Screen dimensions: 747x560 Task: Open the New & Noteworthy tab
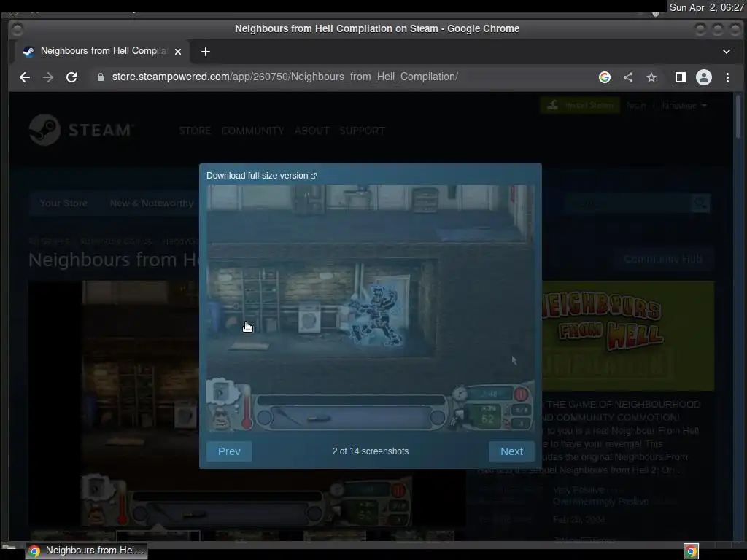click(152, 203)
